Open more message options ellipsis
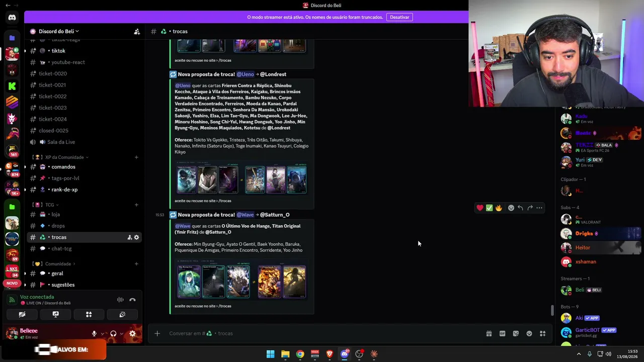The height and width of the screenshot is (362, 644). tap(539, 208)
